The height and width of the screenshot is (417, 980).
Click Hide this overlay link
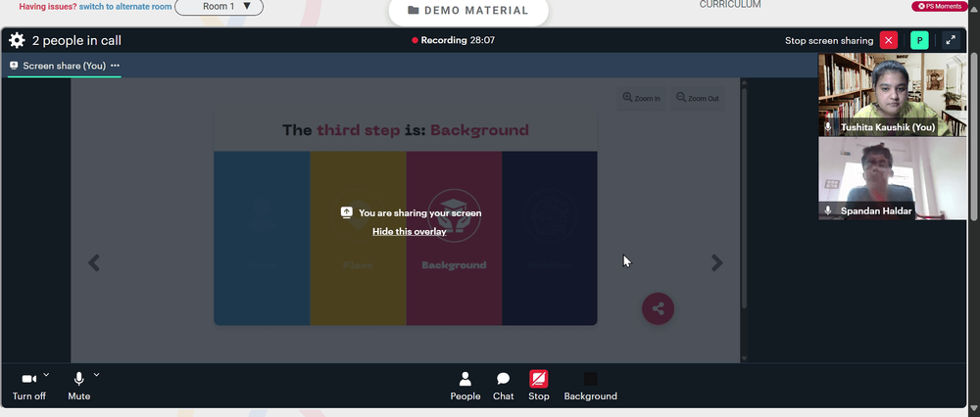410,232
